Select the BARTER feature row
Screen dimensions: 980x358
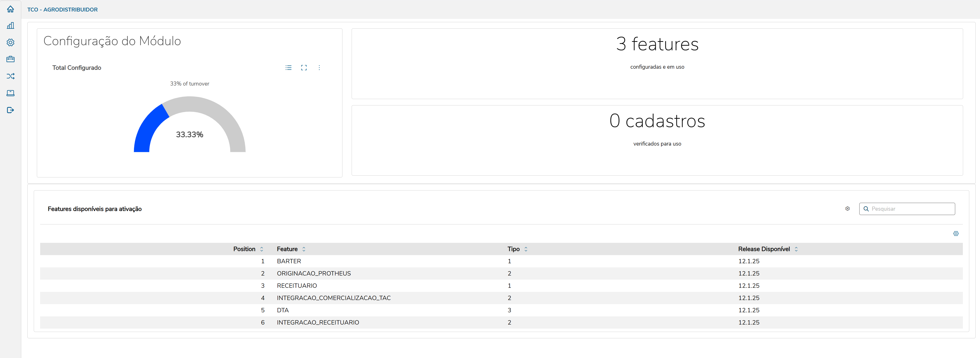click(289, 261)
